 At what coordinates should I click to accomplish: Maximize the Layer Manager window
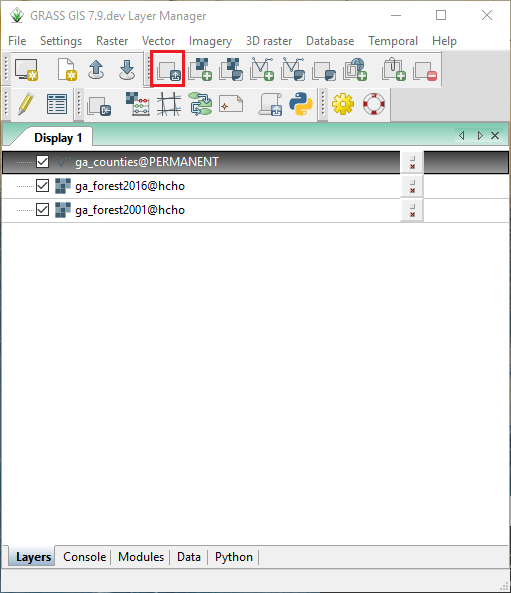(x=441, y=15)
